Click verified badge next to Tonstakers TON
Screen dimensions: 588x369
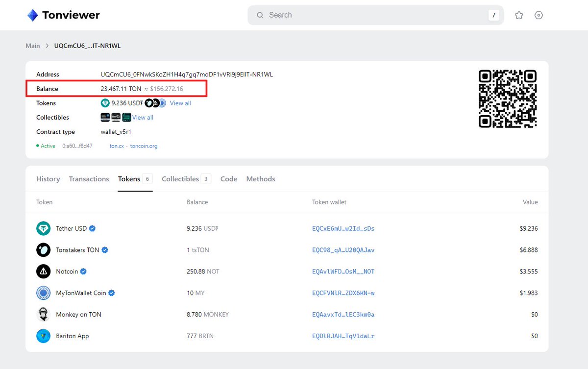(105, 250)
